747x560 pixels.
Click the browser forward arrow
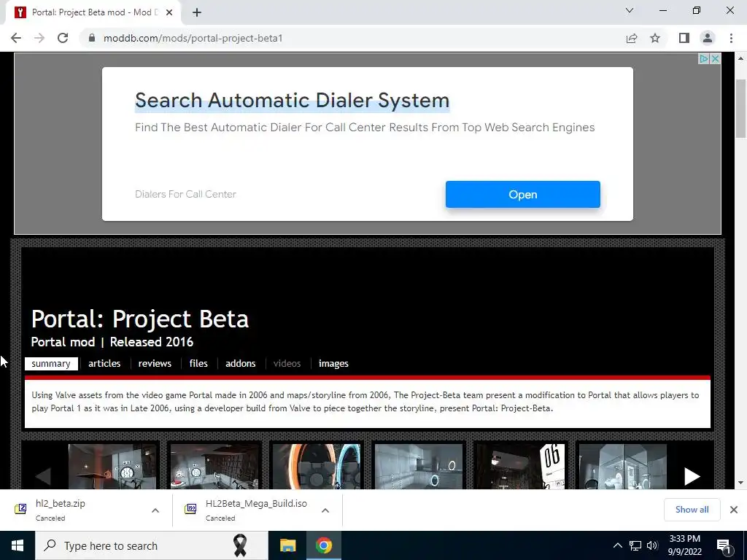pos(39,38)
